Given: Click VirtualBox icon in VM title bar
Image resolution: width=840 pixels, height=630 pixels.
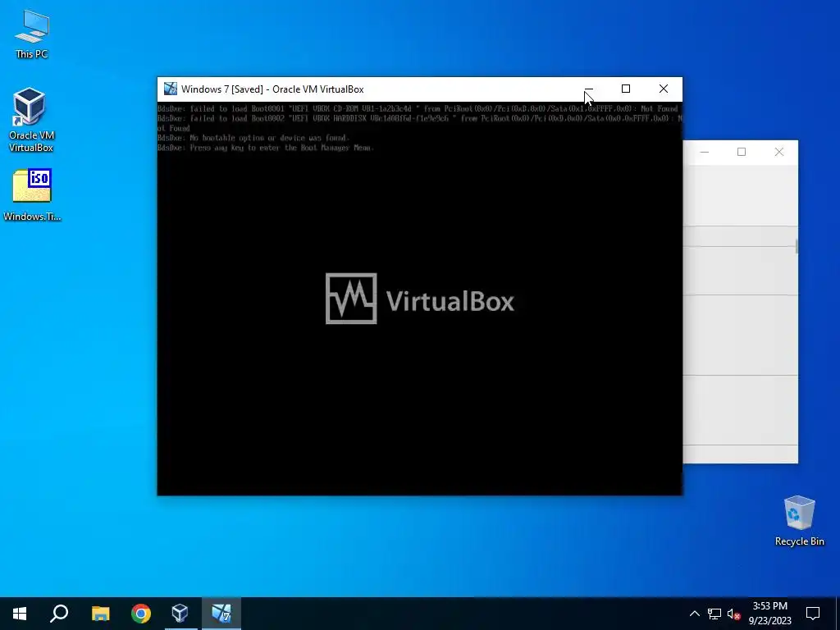Looking at the screenshot, I should click(x=171, y=89).
